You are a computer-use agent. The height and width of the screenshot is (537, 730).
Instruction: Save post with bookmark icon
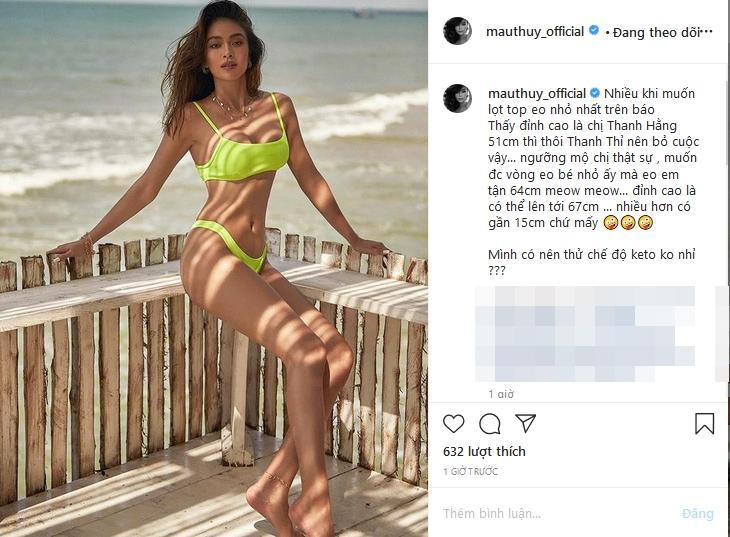click(704, 423)
